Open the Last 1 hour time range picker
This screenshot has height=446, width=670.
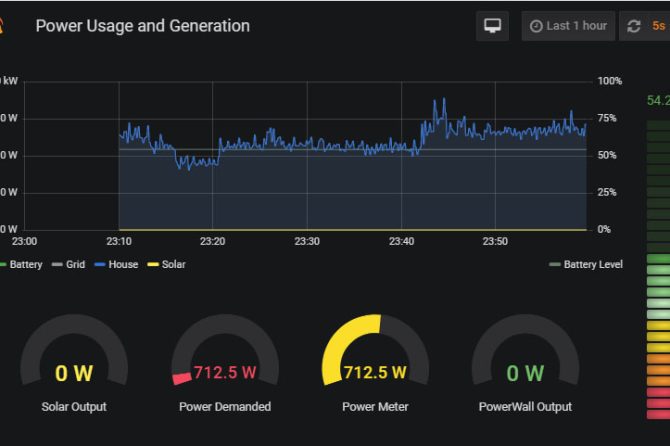pos(567,27)
